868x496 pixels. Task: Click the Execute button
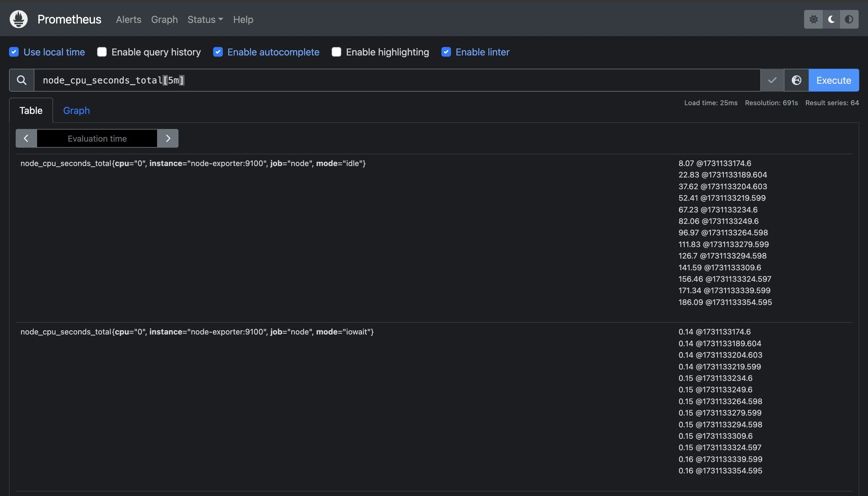833,80
